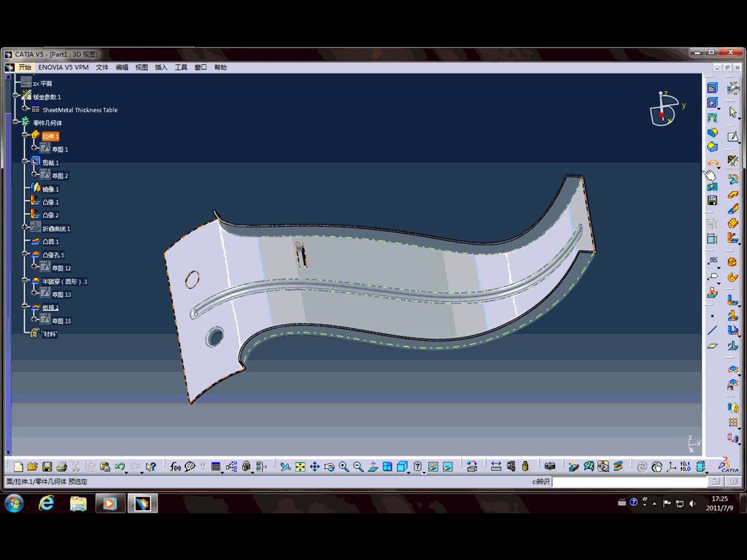The height and width of the screenshot is (560, 747).
Task: Print using the printer icon
Action: (x=61, y=467)
